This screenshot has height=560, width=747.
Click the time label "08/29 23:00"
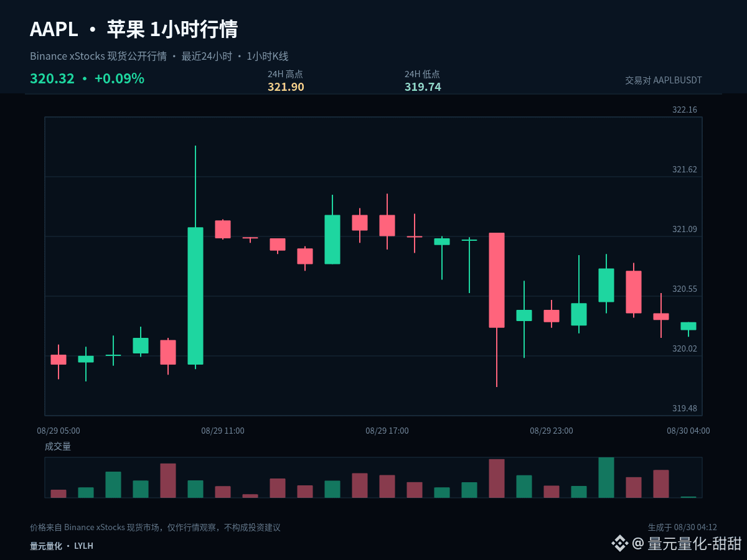(552, 431)
